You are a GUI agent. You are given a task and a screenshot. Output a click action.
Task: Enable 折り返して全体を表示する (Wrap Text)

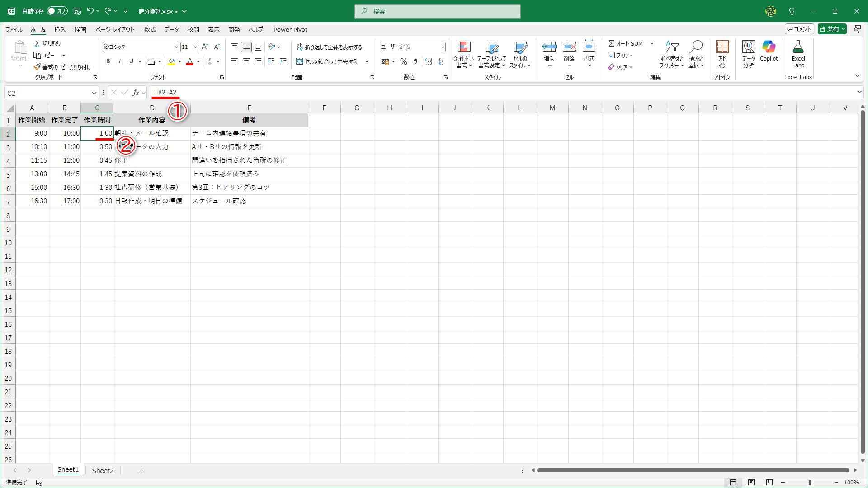click(330, 47)
